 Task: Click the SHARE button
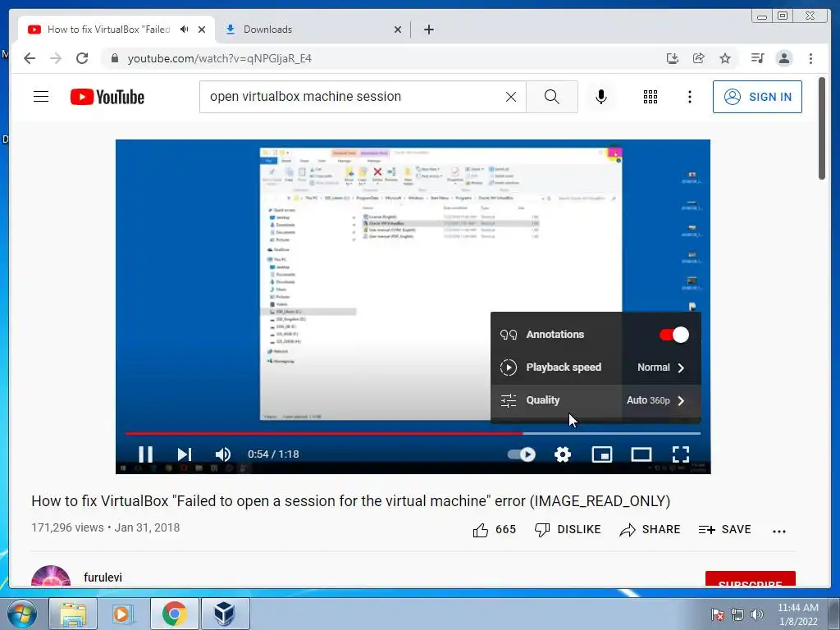coord(650,530)
